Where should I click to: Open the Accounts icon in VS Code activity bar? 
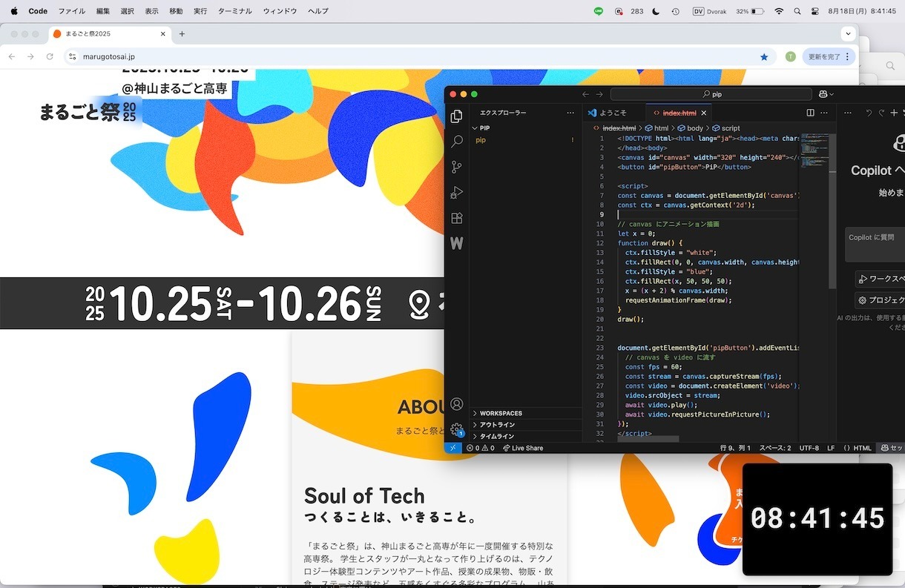[457, 404]
